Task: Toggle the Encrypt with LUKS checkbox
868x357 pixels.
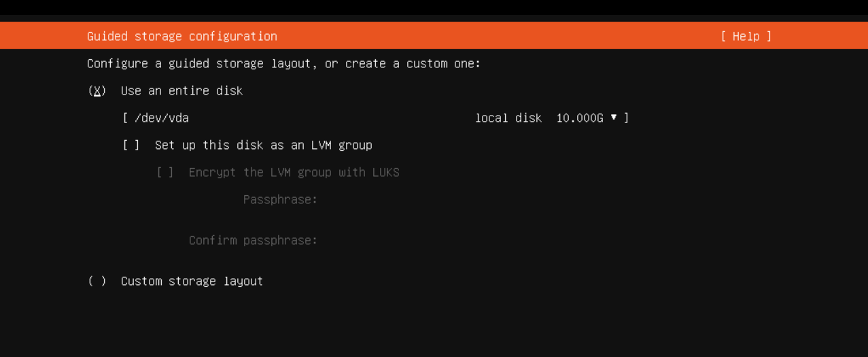Action: coord(165,172)
